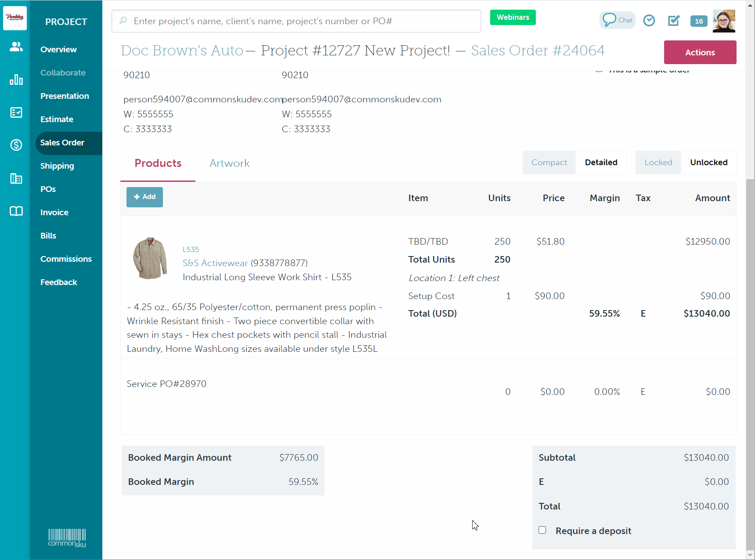Click the building icon in sidebar
The image size is (755, 560).
pyautogui.click(x=16, y=178)
